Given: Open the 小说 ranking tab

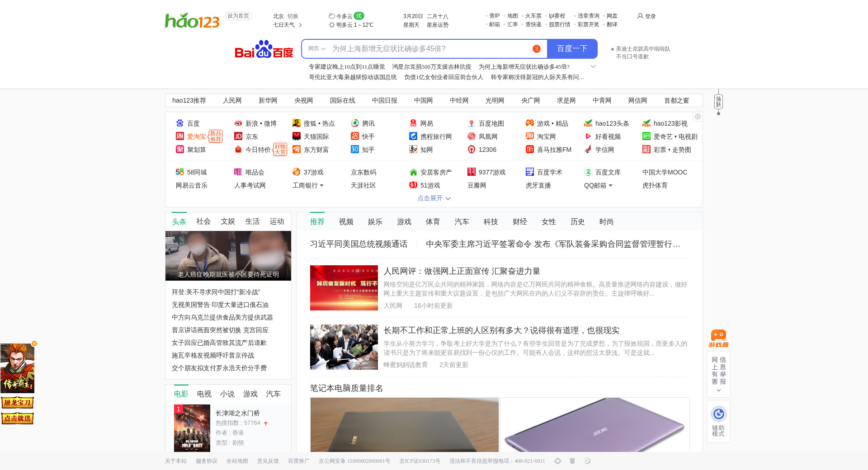Looking at the screenshot, I should pos(227,394).
